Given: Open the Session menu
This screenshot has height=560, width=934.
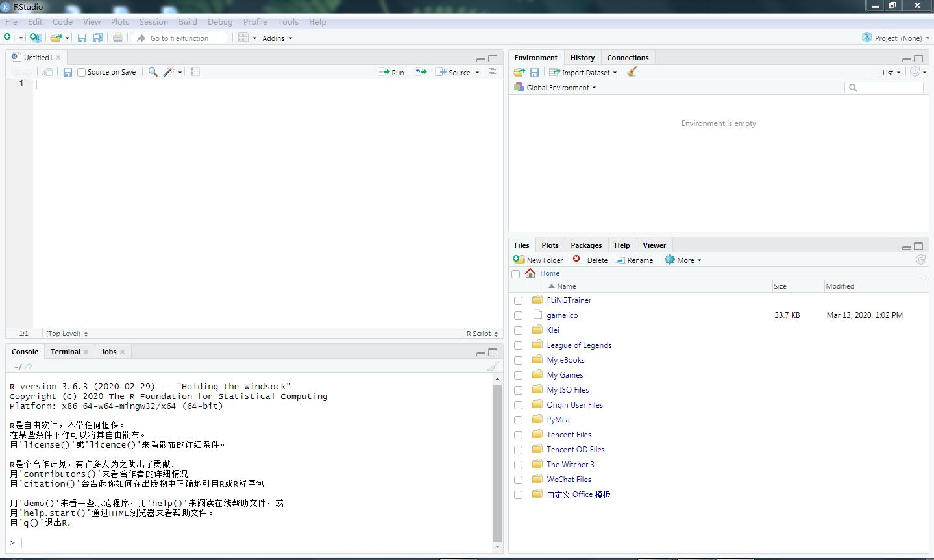Looking at the screenshot, I should pos(154,21).
